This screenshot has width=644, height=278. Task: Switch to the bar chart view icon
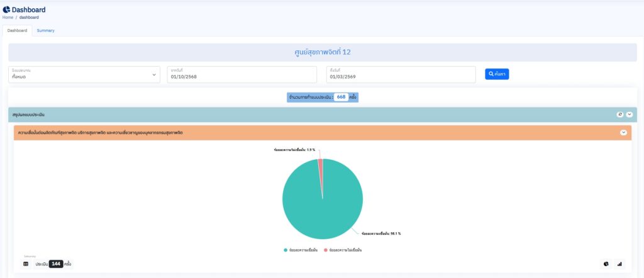point(619,264)
